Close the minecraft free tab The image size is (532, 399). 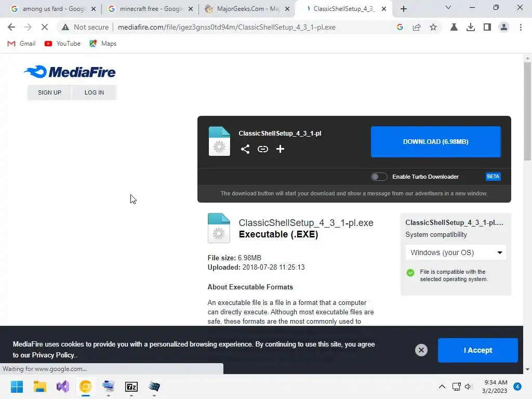[191, 9]
